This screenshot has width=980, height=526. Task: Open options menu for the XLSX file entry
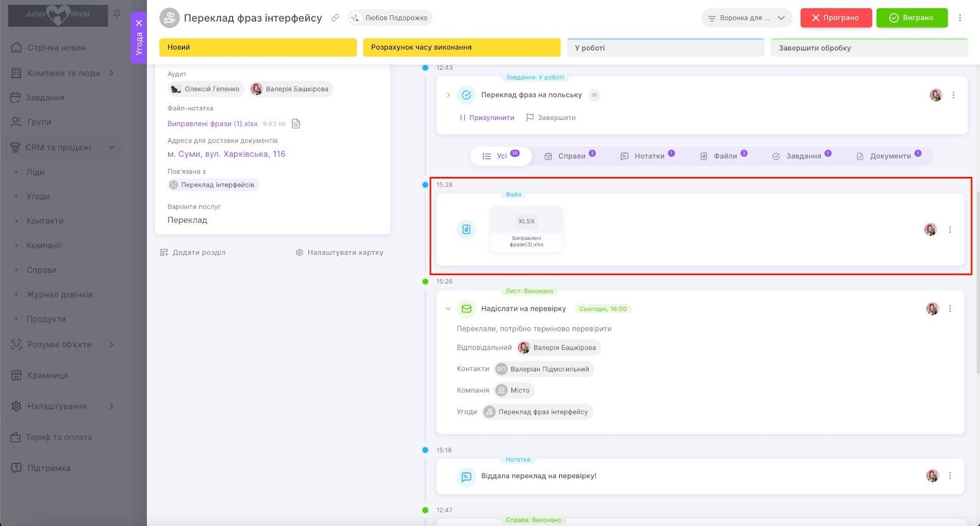pyautogui.click(x=950, y=230)
